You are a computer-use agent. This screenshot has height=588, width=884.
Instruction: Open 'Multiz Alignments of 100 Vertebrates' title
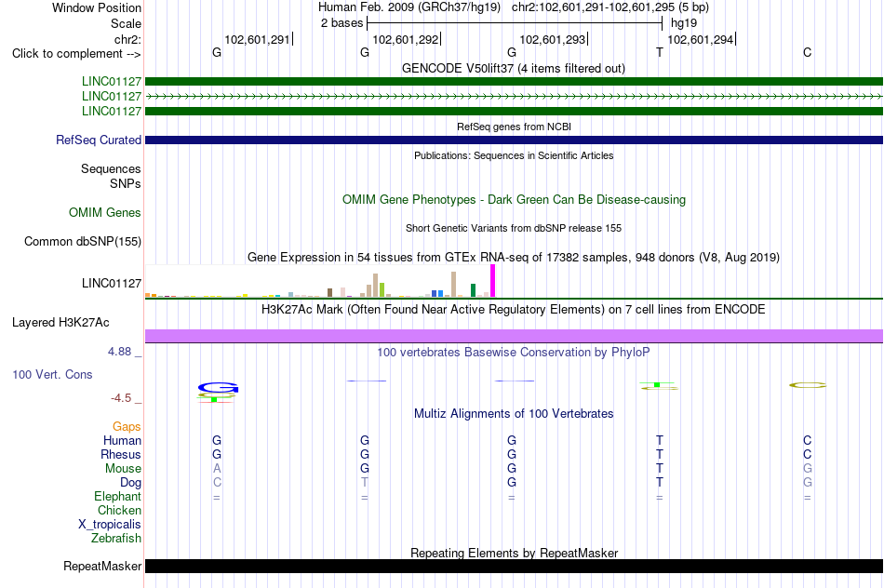click(514, 414)
